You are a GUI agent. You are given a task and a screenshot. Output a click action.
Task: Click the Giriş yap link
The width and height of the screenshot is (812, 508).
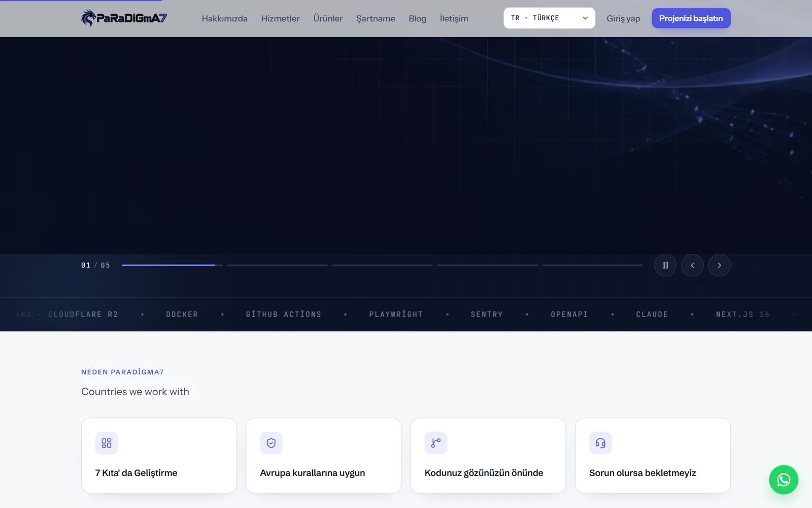[623, 18]
